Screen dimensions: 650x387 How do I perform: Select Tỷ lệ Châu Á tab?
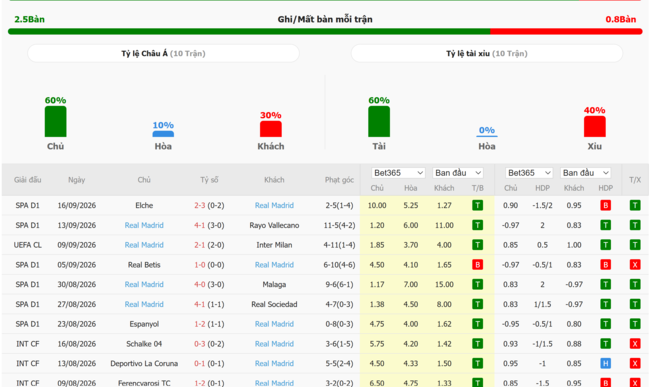click(x=163, y=53)
